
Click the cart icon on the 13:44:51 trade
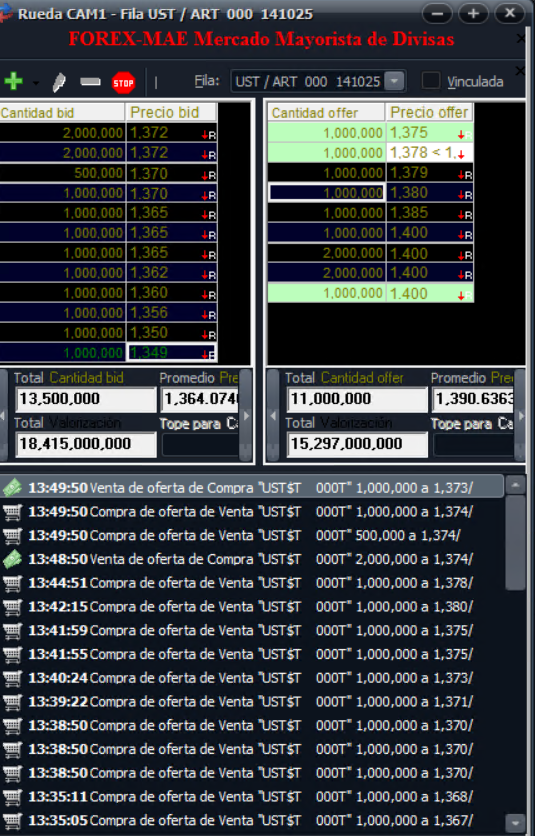[12, 583]
